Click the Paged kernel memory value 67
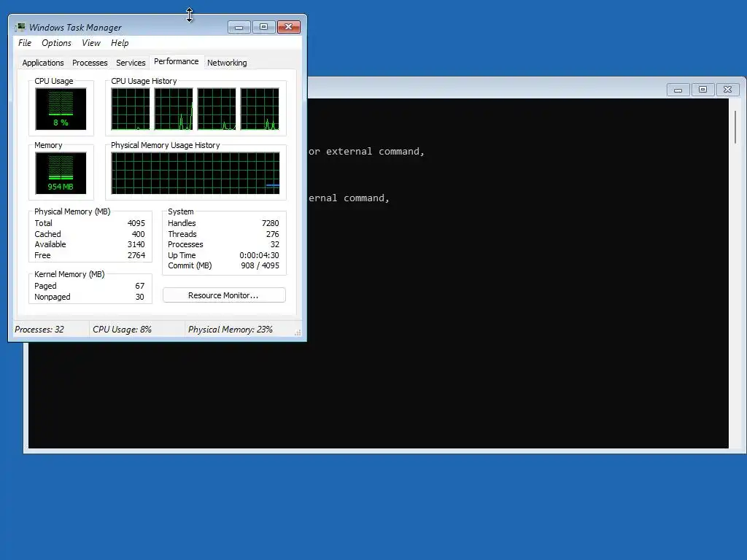The height and width of the screenshot is (560, 747). point(139,286)
